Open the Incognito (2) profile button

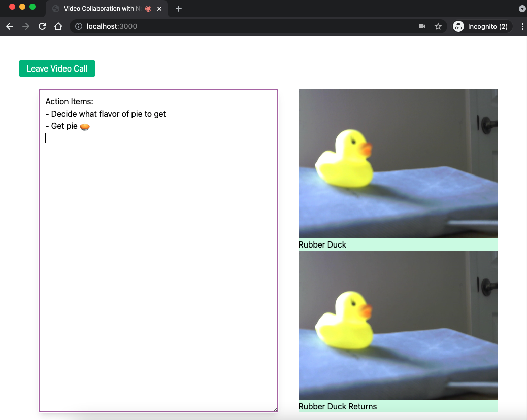coord(482,26)
